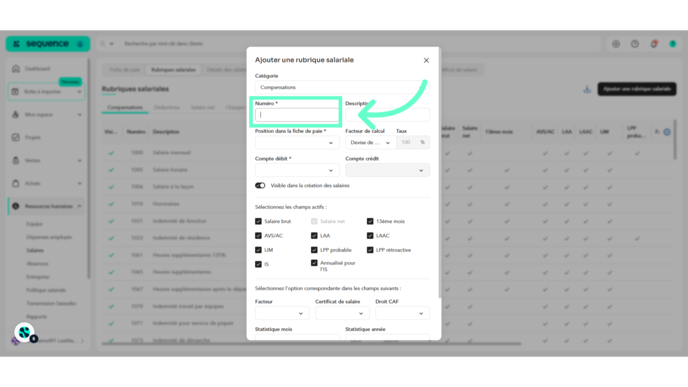Screen dimensions: 688x387
Task: Open the Droit CAF dropdown
Action: pos(402,313)
